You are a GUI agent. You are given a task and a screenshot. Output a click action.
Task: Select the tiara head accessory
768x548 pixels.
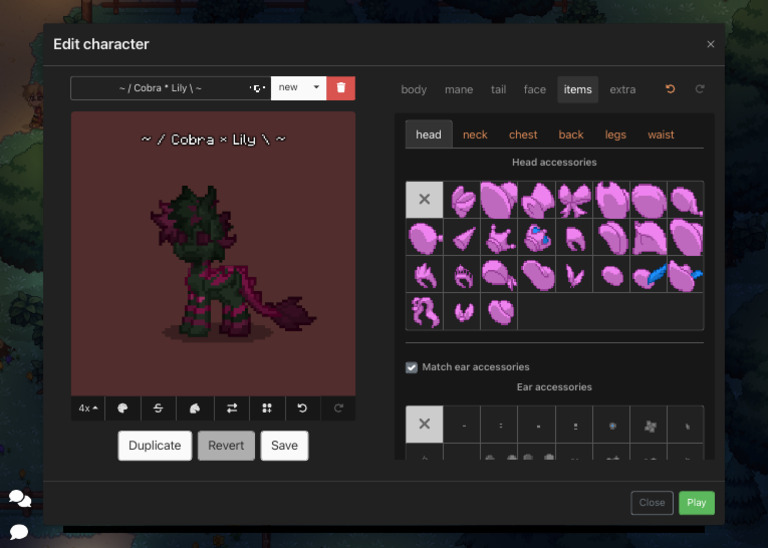(463, 275)
